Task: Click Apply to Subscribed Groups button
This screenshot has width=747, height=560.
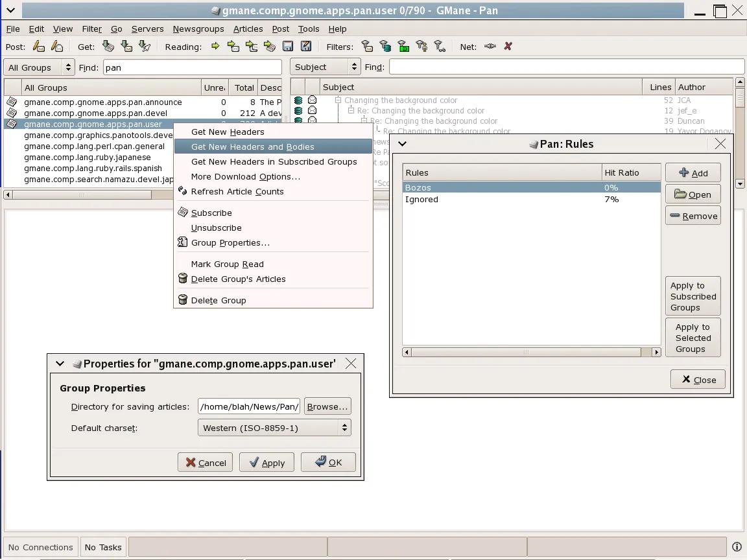Action: coord(693,297)
